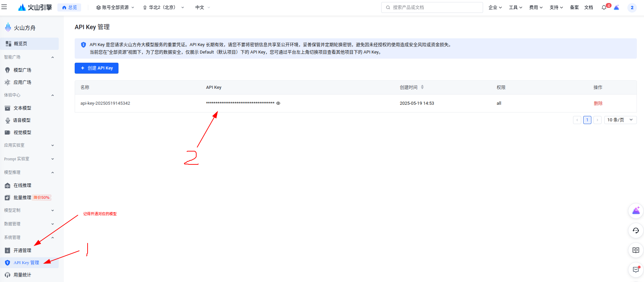Open the 中文 language dropdown
This screenshot has width=644, height=282.
point(203,7)
